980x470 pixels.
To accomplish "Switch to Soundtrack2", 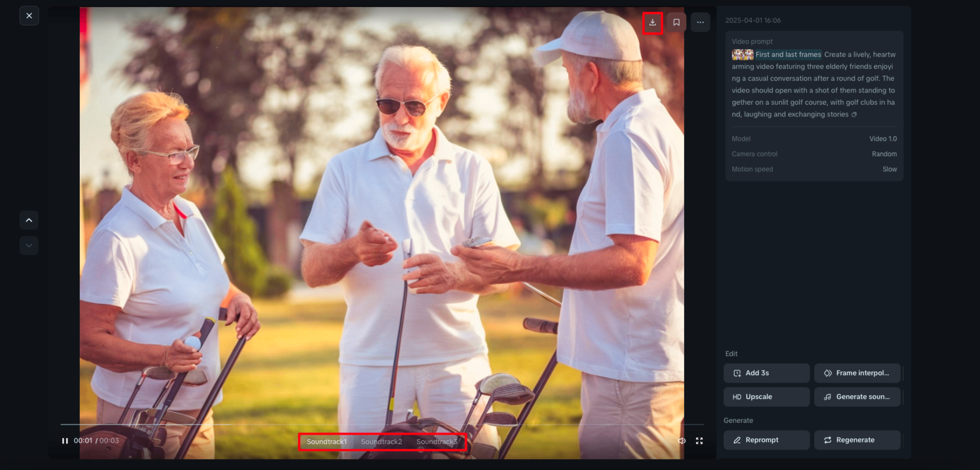I will pos(382,442).
